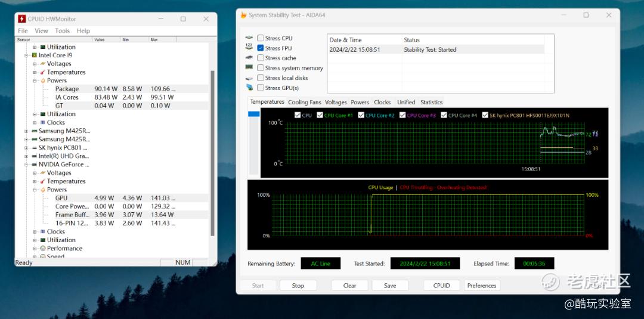The image size is (644, 319).
Task: Collapse the NVIDIA GeForce tree node
Action: coord(27,164)
